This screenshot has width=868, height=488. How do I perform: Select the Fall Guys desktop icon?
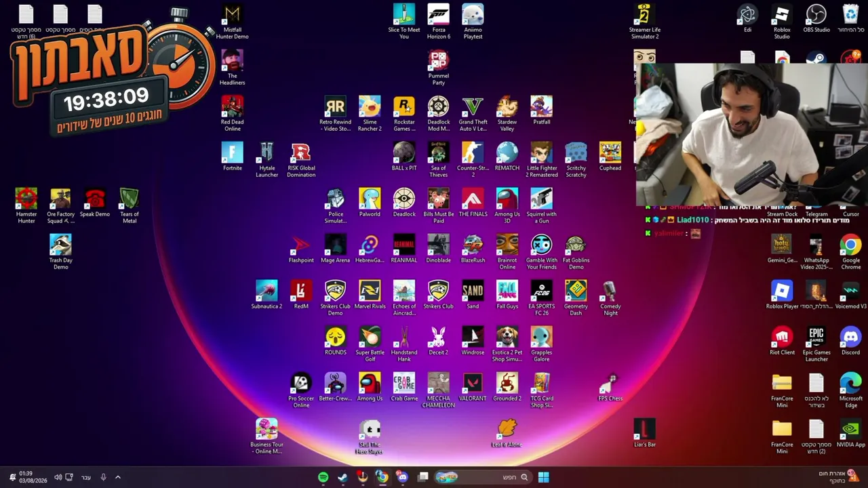click(x=507, y=296)
